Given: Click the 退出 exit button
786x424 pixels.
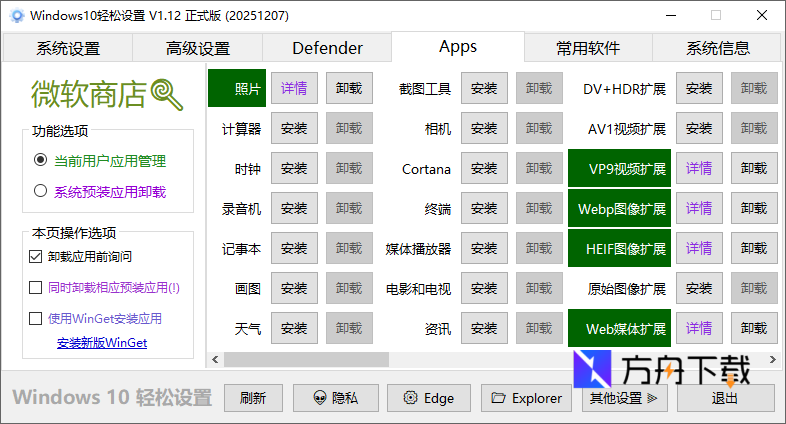Looking at the screenshot, I should coord(725,398).
